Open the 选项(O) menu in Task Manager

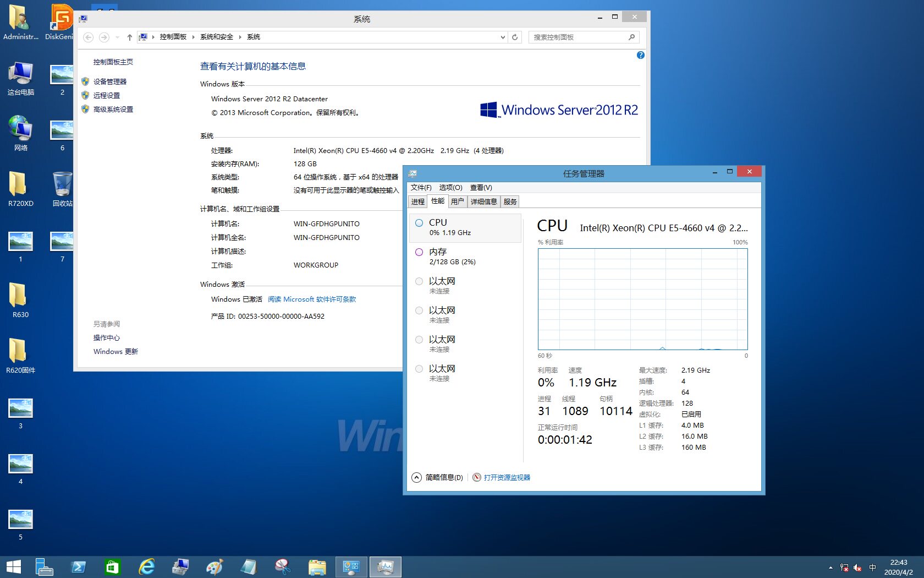coord(450,188)
